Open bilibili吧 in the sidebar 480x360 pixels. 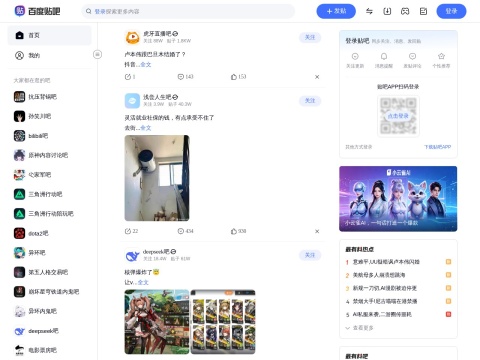tap(31, 136)
